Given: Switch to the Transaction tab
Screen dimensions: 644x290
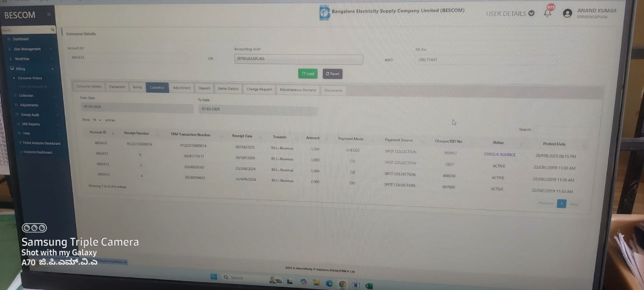Looking at the screenshot, I should point(117,87).
